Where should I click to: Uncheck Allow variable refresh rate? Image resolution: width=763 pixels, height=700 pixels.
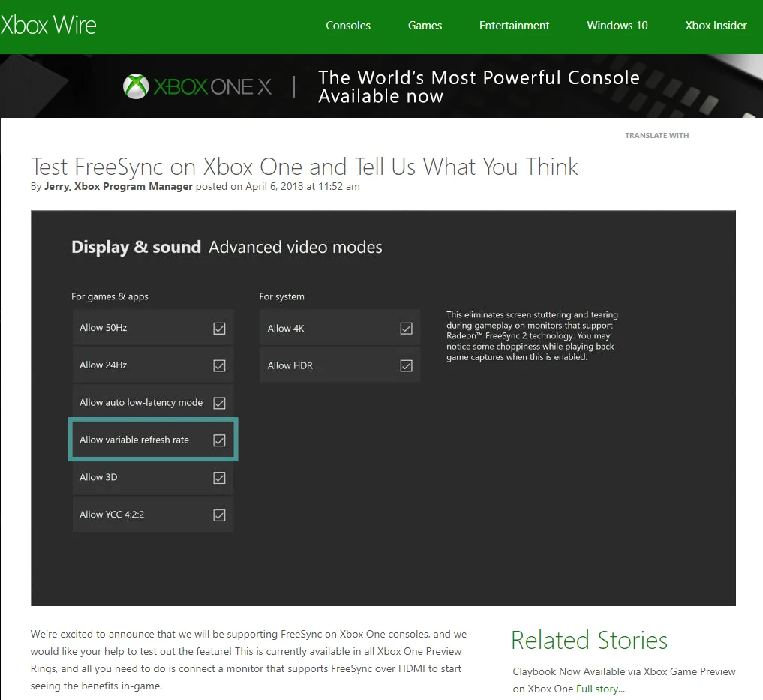tap(220, 440)
